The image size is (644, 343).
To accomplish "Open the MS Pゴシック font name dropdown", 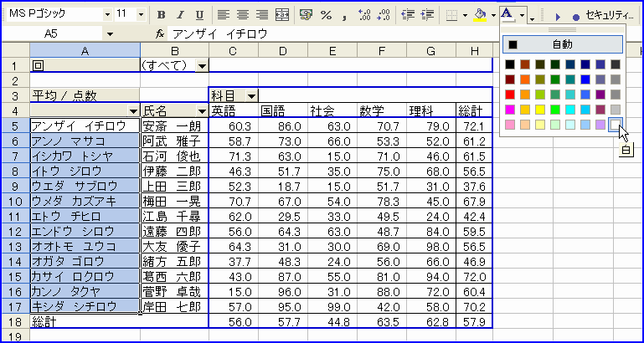I will tap(108, 15).
